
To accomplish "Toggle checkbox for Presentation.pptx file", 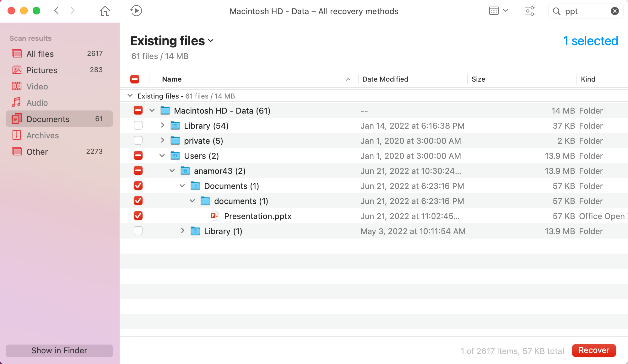I will click(x=139, y=216).
